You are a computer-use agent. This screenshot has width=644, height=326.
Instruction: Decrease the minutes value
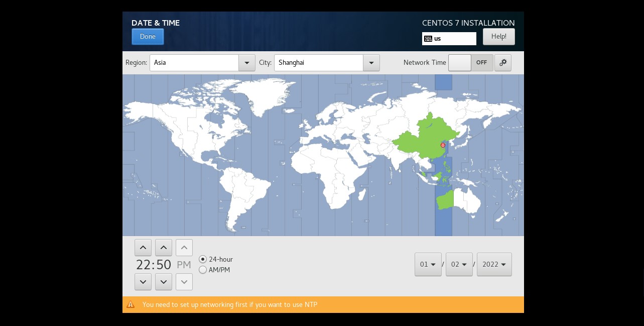point(164,282)
